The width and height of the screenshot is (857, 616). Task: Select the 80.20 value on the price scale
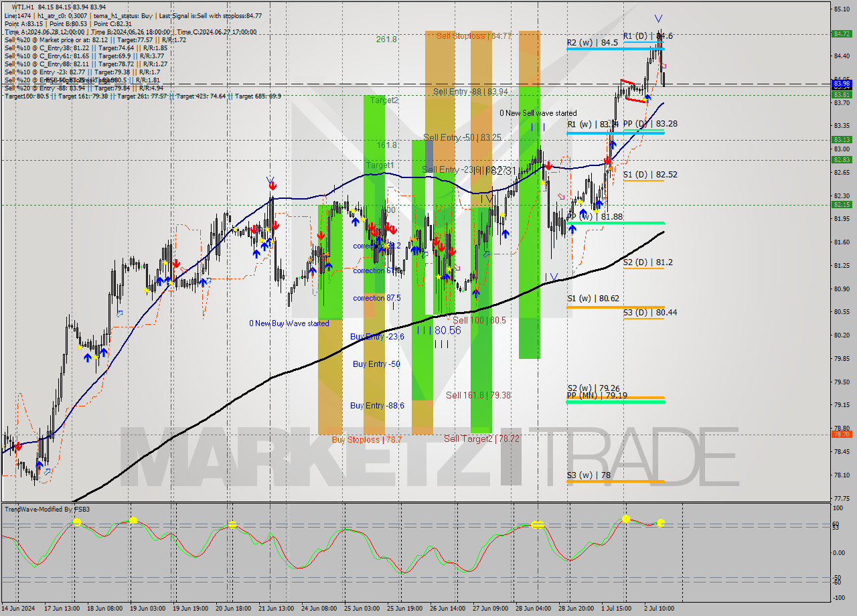click(842, 335)
